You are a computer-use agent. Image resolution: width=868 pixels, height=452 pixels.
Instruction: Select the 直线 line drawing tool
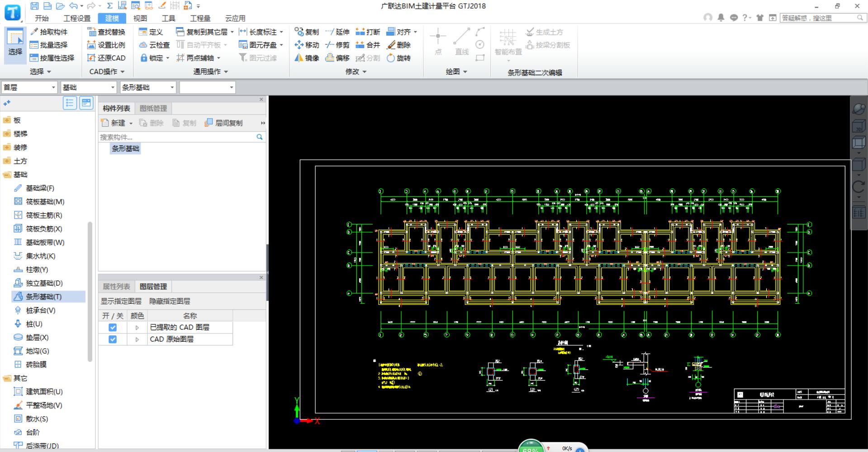click(x=462, y=42)
